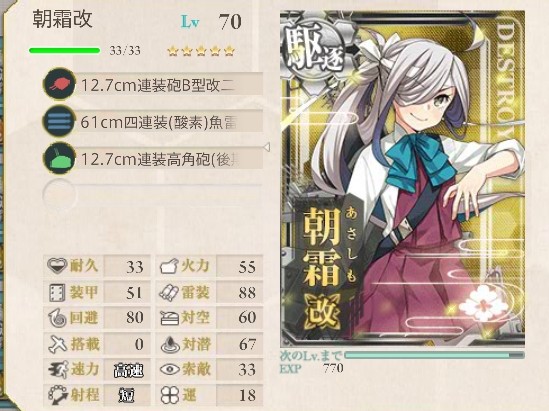Click the five-star rating row
This screenshot has height=411, width=549.
201,51
